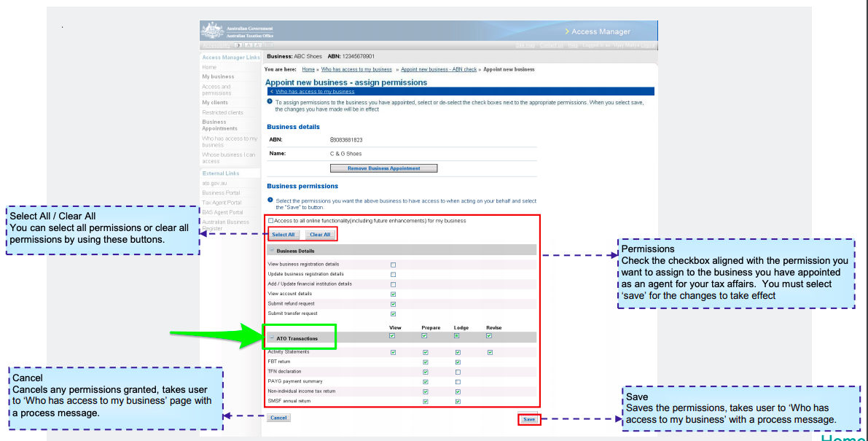868x441 pixels.
Task: Collapse the ATO Transactions section
Action: [272, 338]
